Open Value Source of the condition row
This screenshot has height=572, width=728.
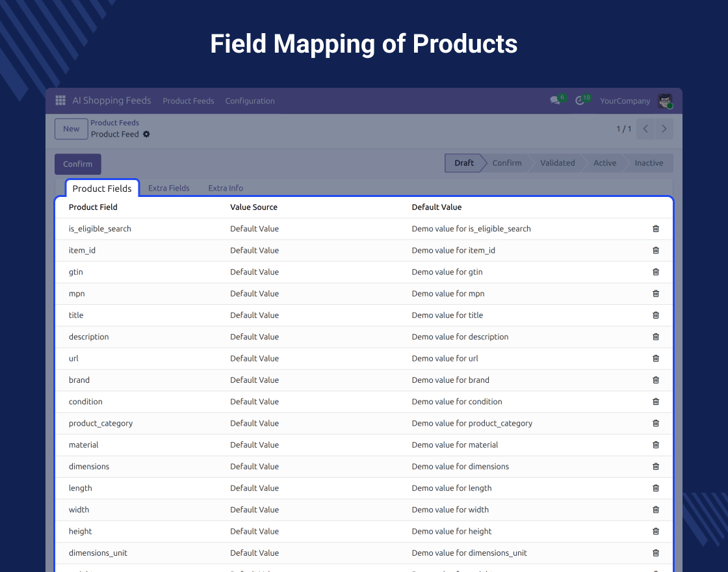pos(254,401)
